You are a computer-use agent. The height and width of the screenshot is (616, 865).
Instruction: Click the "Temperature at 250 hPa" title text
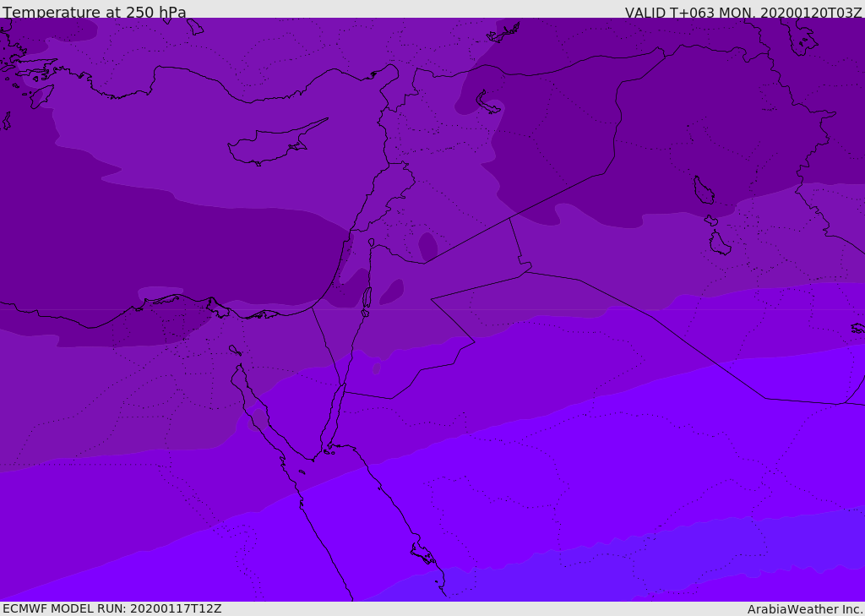[95, 12]
